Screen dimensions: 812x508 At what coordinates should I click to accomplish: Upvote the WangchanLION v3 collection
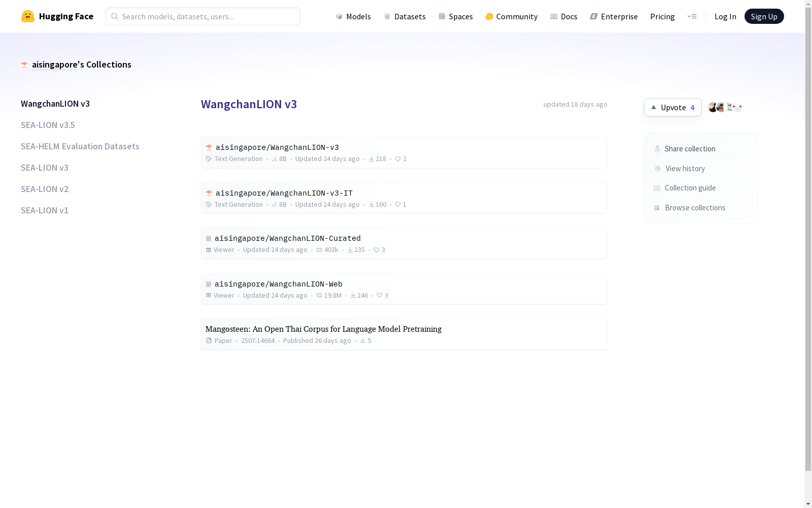pyautogui.click(x=673, y=107)
